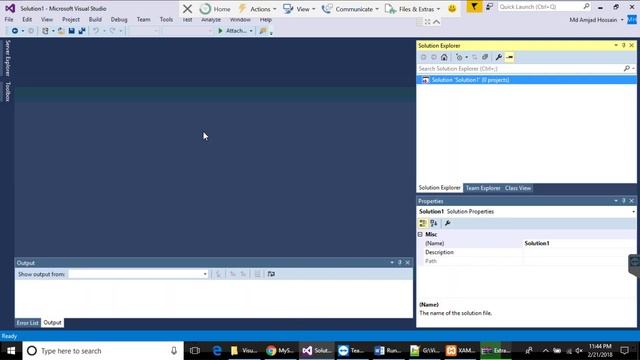The width and height of the screenshot is (640, 360).
Task: Select the Output tab at bottom
Action: click(52, 323)
